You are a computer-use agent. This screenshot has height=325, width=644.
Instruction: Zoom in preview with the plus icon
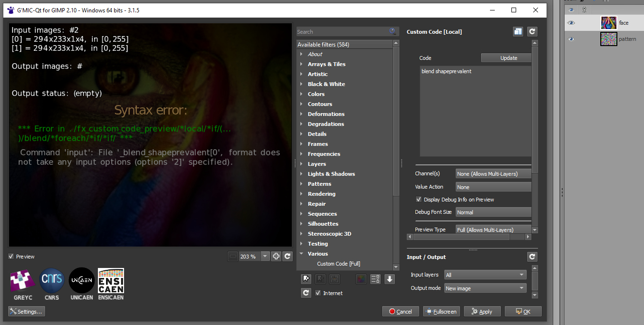276,256
